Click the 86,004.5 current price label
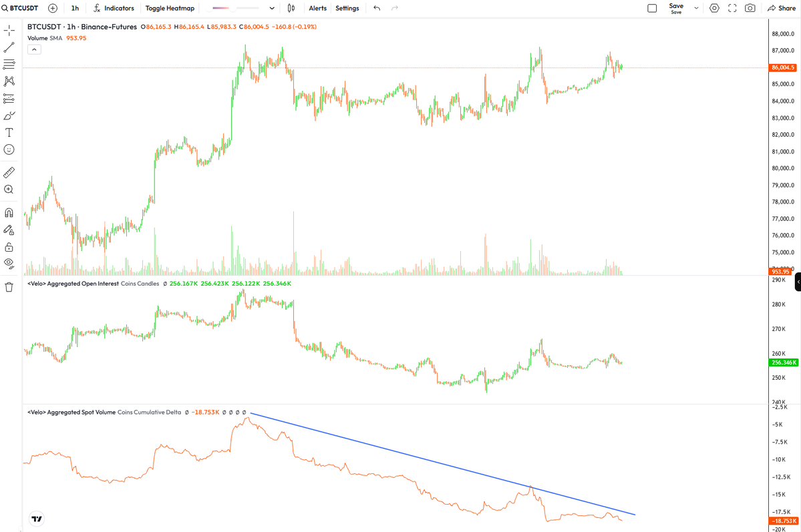This screenshot has height=532, width=801. point(783,67)
